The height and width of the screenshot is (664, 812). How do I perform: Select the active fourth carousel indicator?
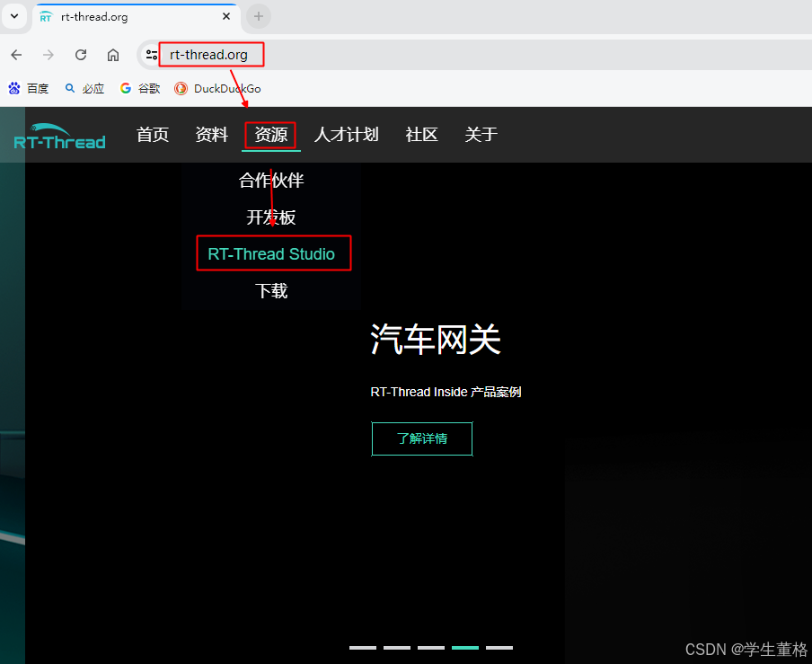click(x=465, y=648)
